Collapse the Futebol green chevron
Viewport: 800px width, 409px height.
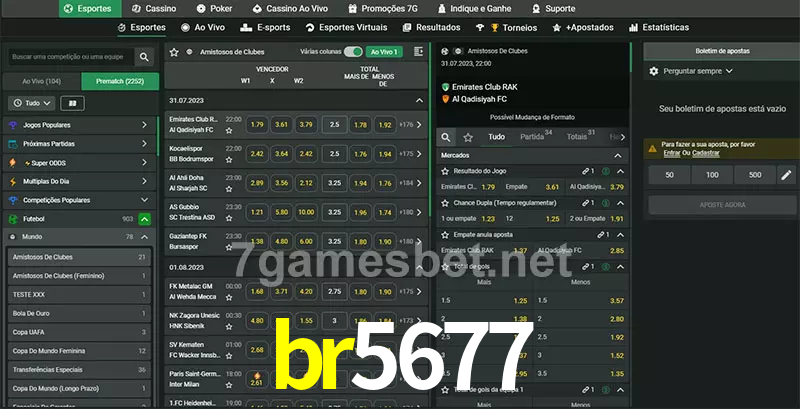point(145,218)
